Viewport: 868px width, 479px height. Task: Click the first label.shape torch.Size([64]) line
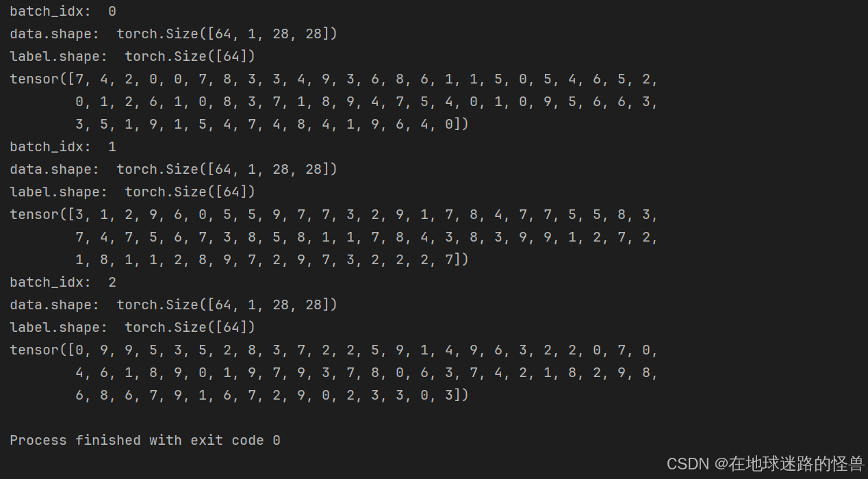[133, 57]
